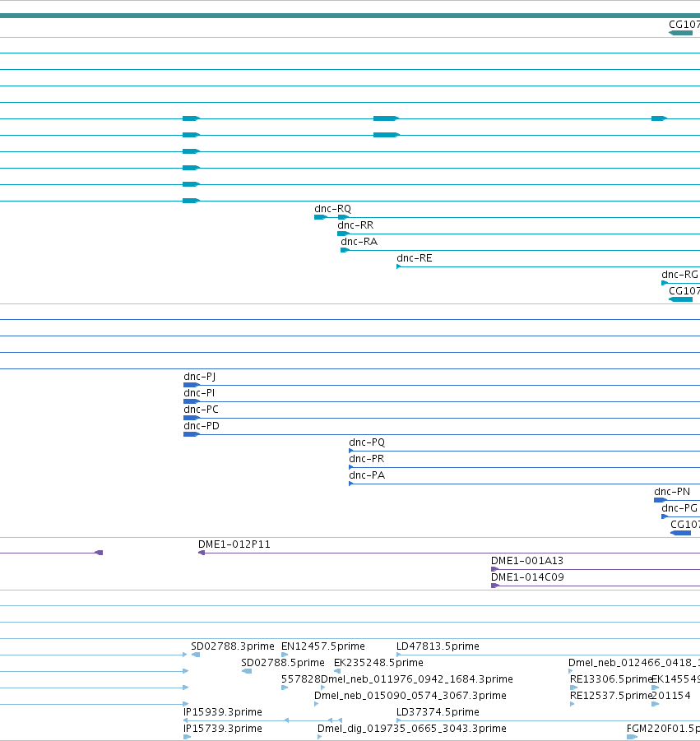Select the dnc-RQ transcript label

click(x=332, y=209)
